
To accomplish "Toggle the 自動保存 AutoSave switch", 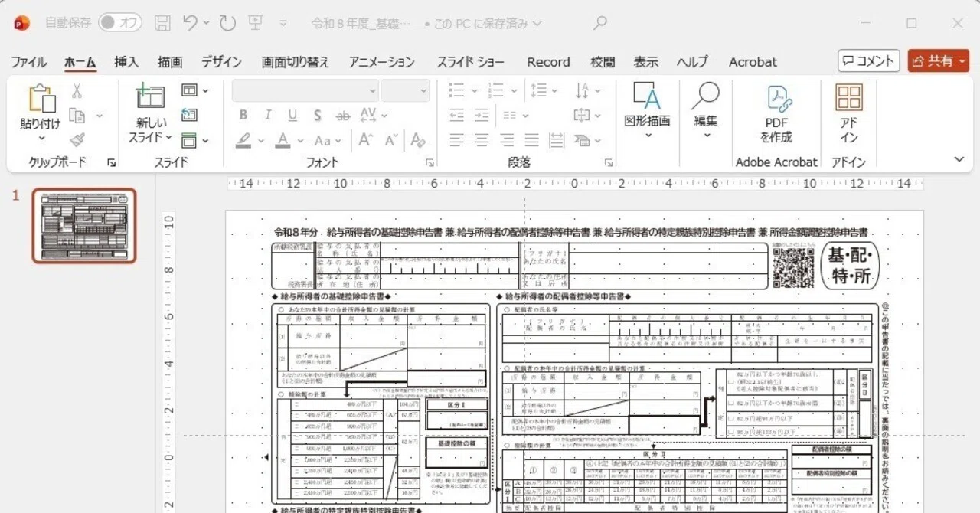I will click(119, 23).
